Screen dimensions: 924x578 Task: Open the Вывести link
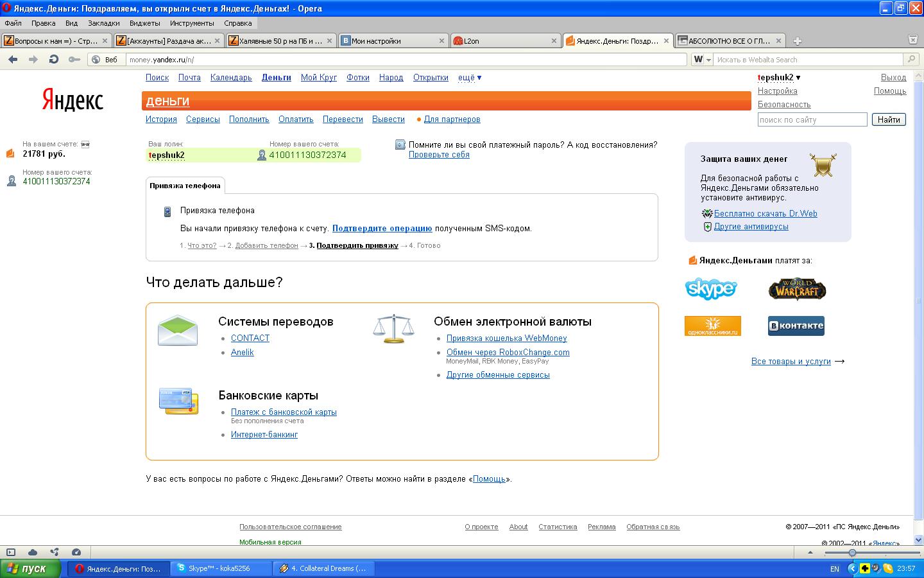pos(388,119)
